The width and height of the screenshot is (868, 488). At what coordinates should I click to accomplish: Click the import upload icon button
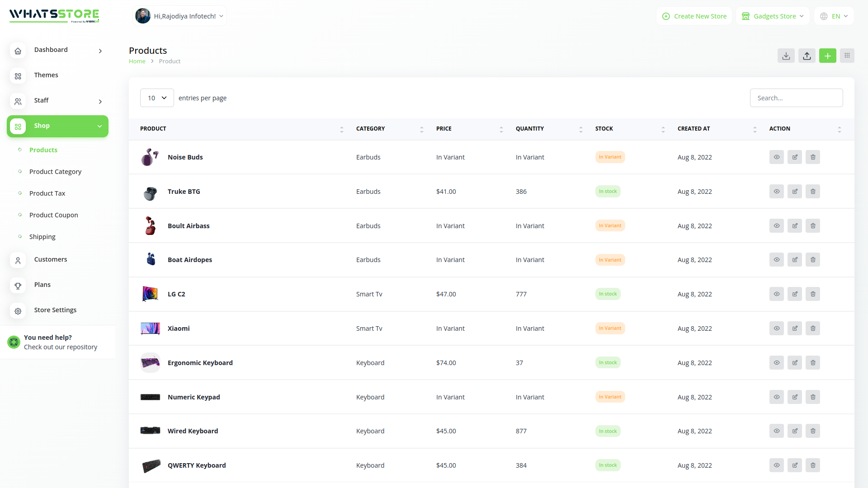click(807, 56)
